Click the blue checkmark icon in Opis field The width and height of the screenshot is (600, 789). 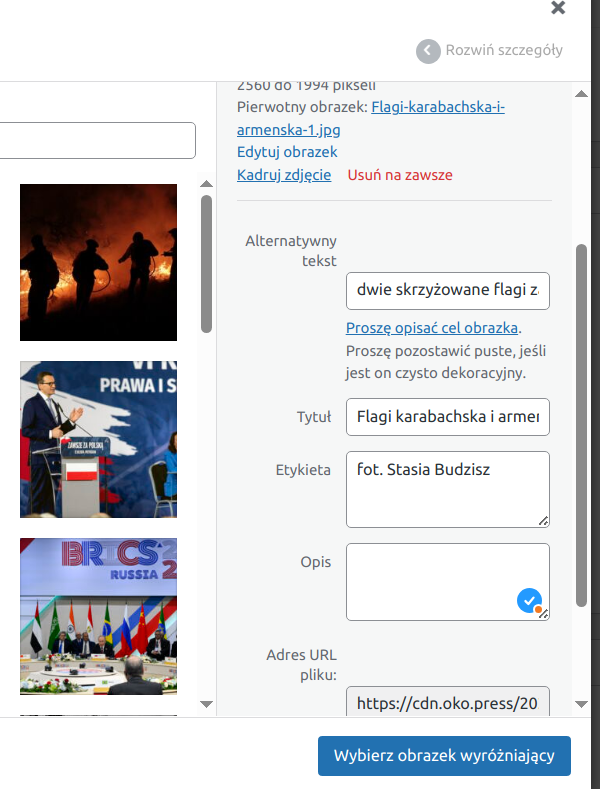pyautogui.click(x=529, y=600)
